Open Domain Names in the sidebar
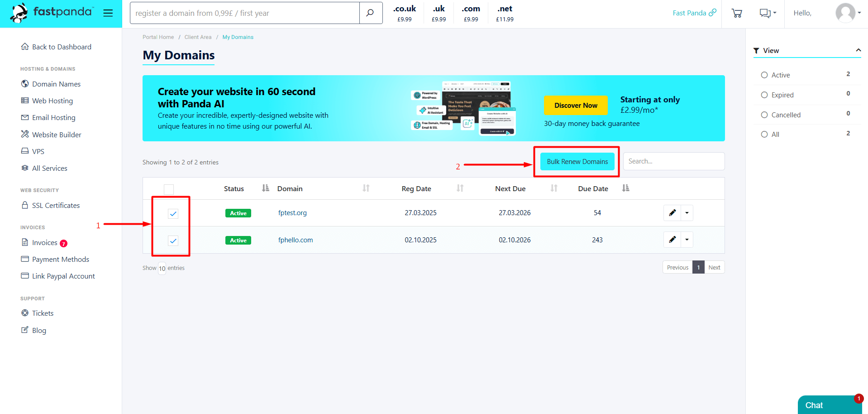The width and height of the screenshot is (868, 414). [x=56, y=84]
